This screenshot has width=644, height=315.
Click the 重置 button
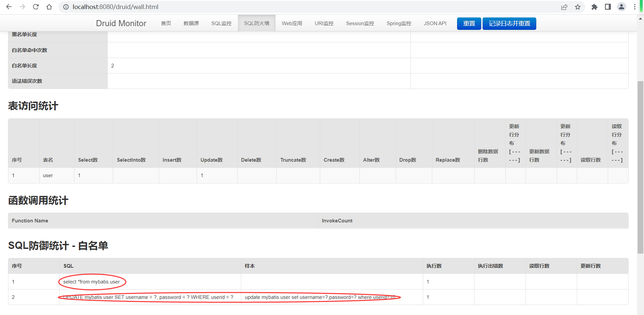(x=468, y=23)
